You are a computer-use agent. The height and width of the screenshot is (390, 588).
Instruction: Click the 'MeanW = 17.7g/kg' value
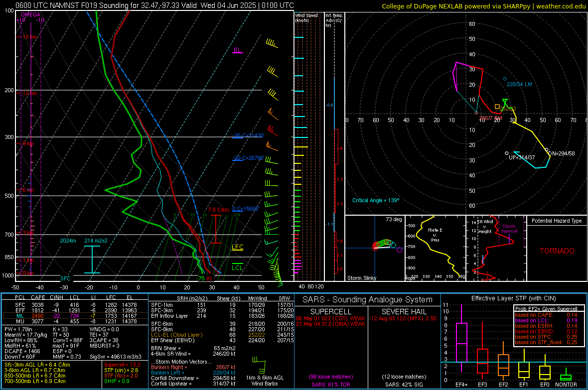pyautogui.click(x=26, y=335)
